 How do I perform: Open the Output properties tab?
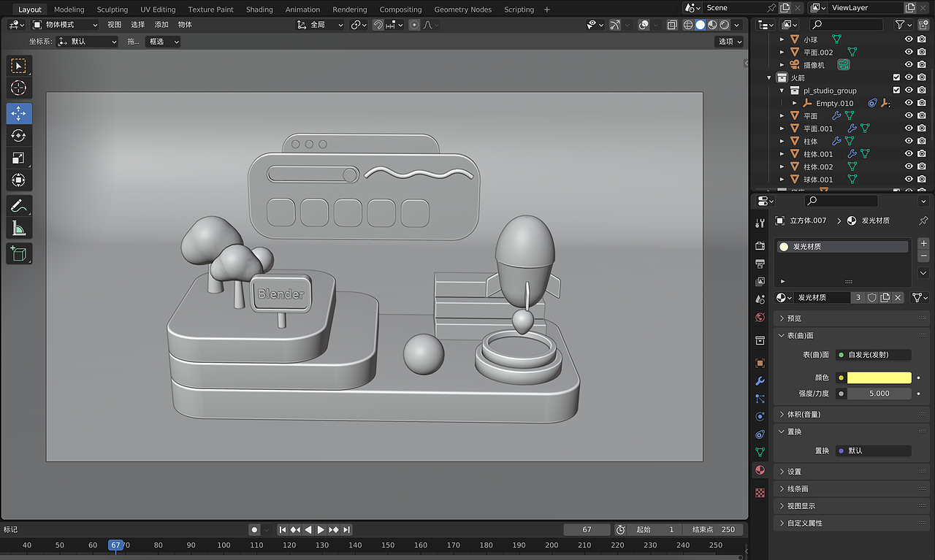[x=760, y=264]
